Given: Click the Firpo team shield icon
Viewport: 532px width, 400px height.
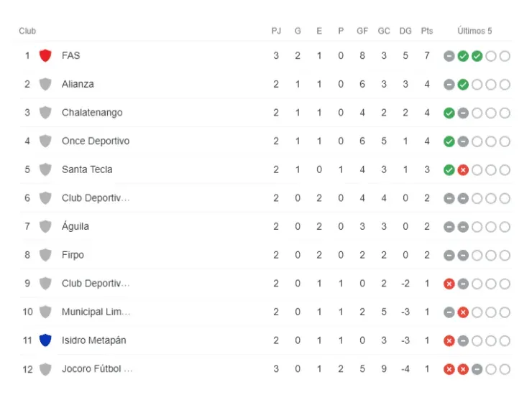Looking at the screenshot, I should point(45,255).
